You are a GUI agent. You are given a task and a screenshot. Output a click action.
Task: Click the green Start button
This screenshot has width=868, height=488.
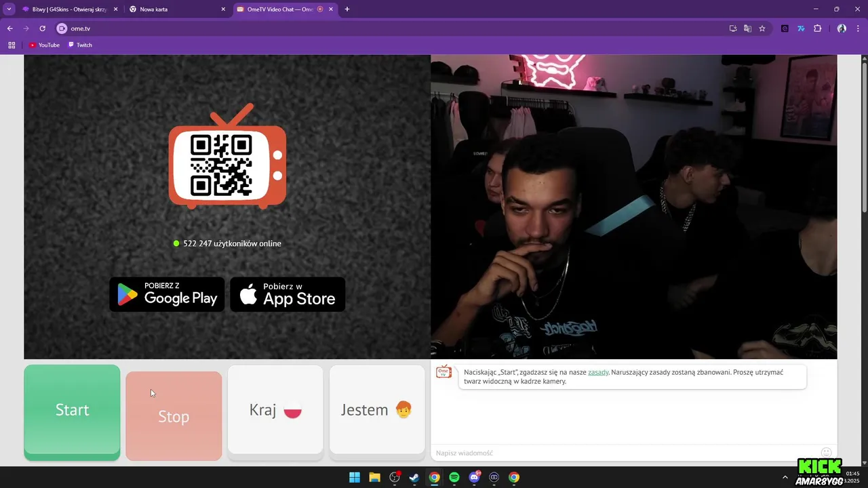click(x=72, y=412)
